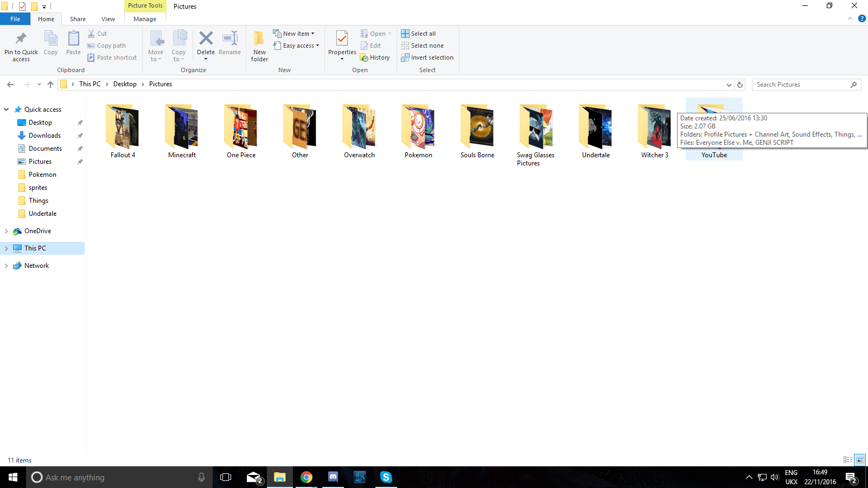Click Copy path in Clipboard group
The width and height of the screenshot is (868, 488).
pyautogui.click(x=106, y=46)
